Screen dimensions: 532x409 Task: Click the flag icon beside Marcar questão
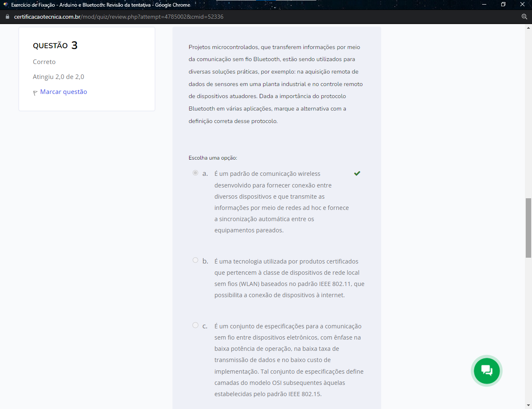(x=35, y=93)
